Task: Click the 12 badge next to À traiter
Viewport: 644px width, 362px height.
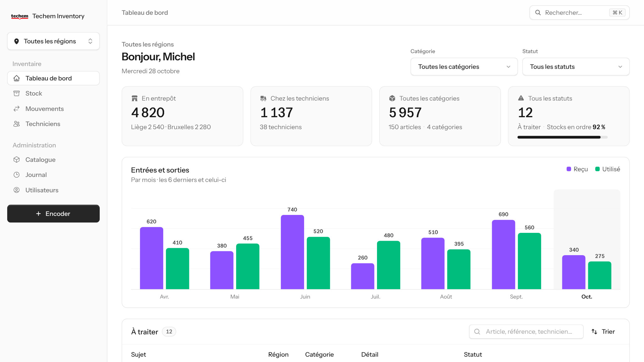Action: click(169, 332)
